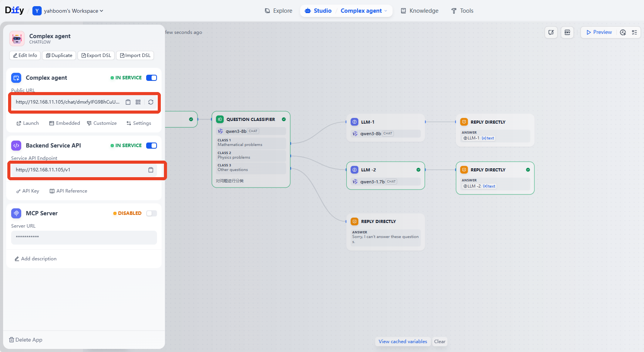Click View cached variables
Screen dimensions: 644x352
click(x=403, y=342)
